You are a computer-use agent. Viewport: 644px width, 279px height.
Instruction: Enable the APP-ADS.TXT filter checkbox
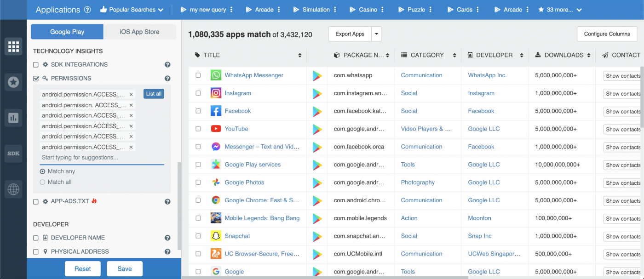36,201
